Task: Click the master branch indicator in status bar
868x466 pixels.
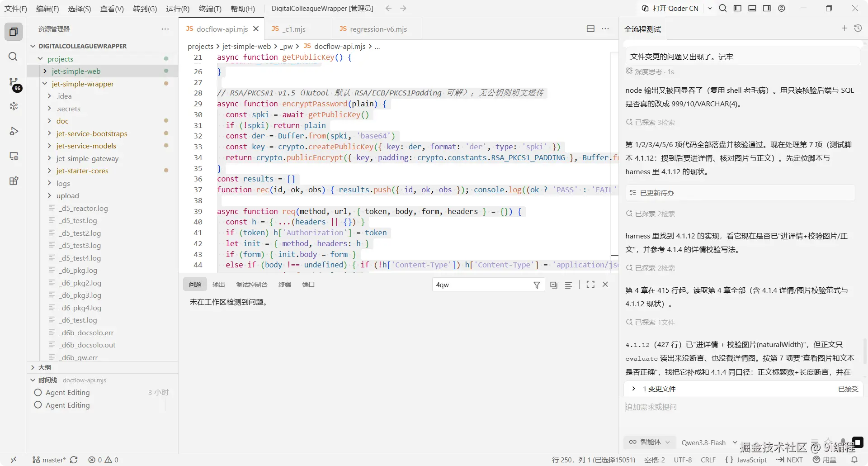Action: click(50, 460)
